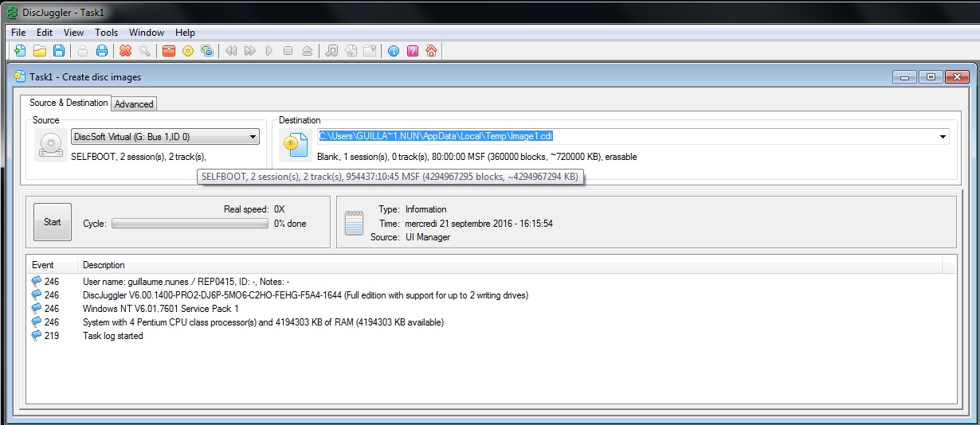Viewport: 980px width, 425px height.
Task: Open the View menu
Action: 73,33
